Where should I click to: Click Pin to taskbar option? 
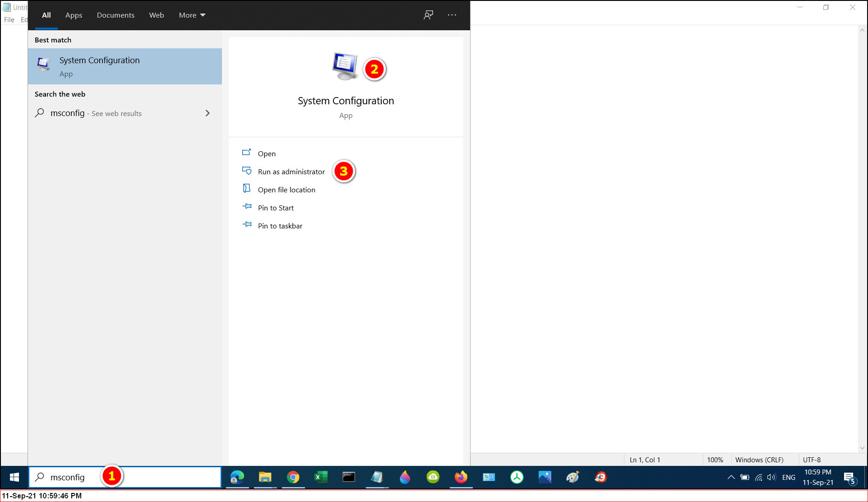280,226
